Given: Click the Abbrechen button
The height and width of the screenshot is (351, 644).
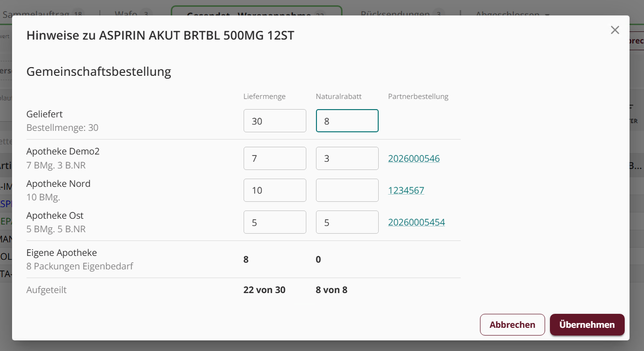Looking at the screenshot, I should [512, 324].
